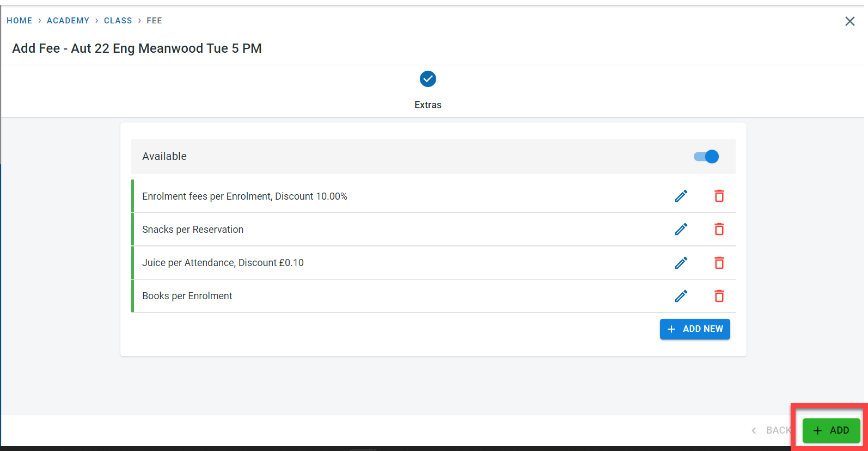Select the FEE breadcrumb item
The height and width of the screenshot is (451, 868).
tap(154, 21)
